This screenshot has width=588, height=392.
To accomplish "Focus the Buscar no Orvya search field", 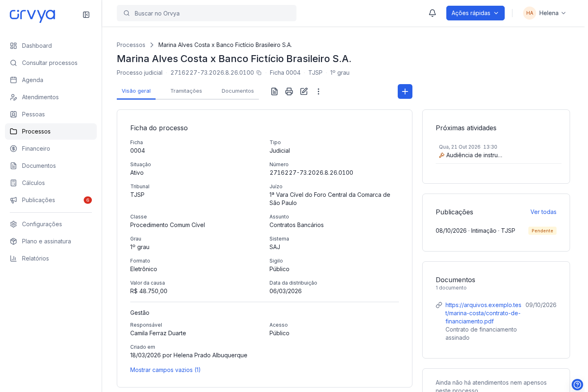I will tap(207, 13).
